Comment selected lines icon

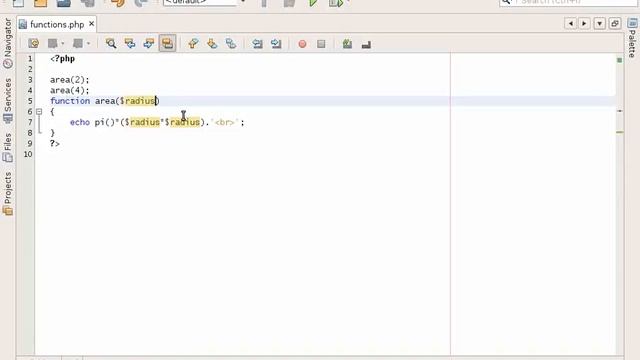347,44
